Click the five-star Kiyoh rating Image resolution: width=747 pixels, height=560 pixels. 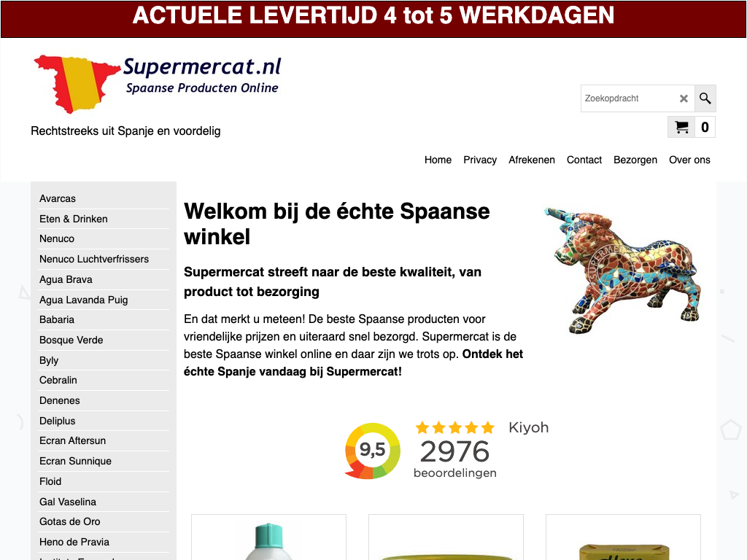point(454,427)
